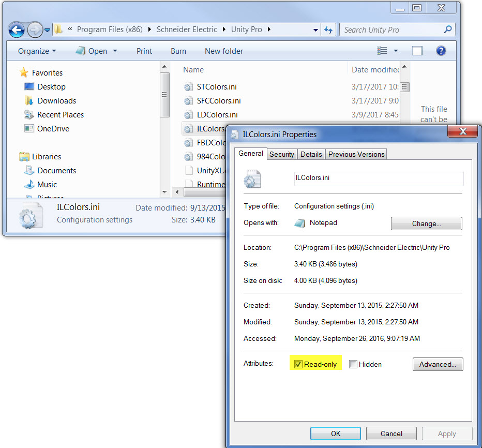Click the ILColors.ini file name field

[x=379, y=178]
